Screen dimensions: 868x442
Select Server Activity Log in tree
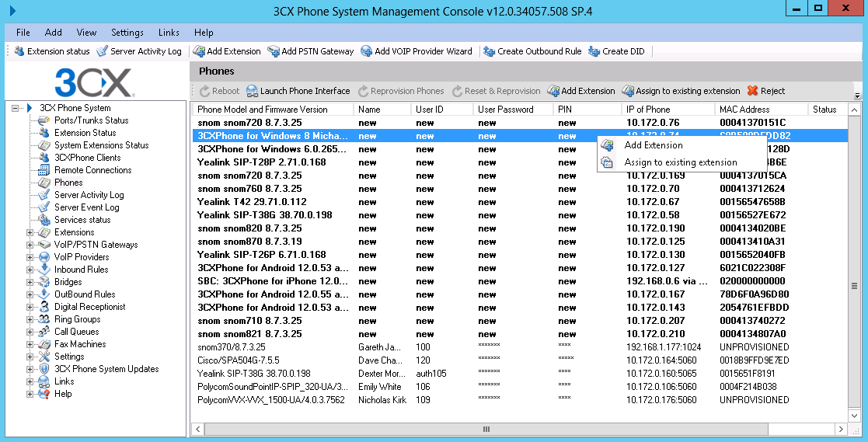coord(89,195)
